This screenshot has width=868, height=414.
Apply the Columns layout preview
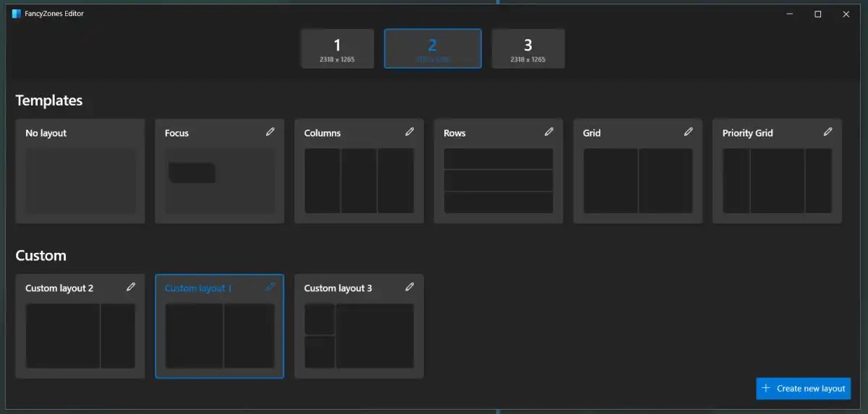click(359, 181)
